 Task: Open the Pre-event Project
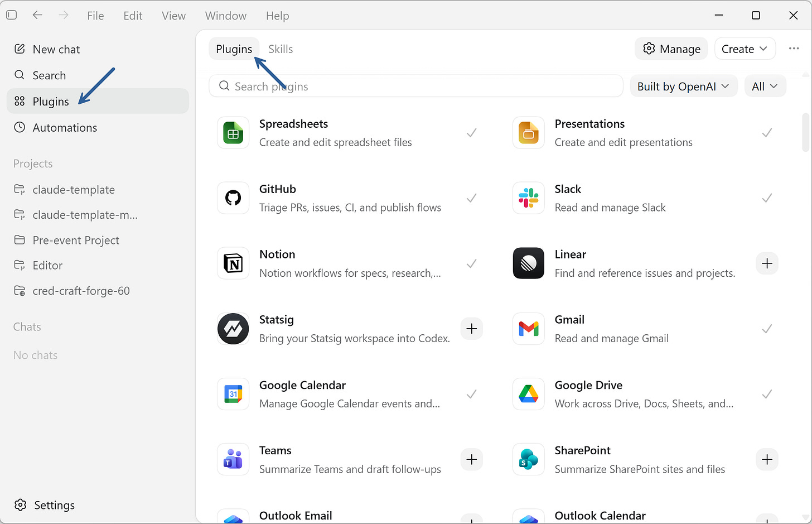(x=98, y=240)
